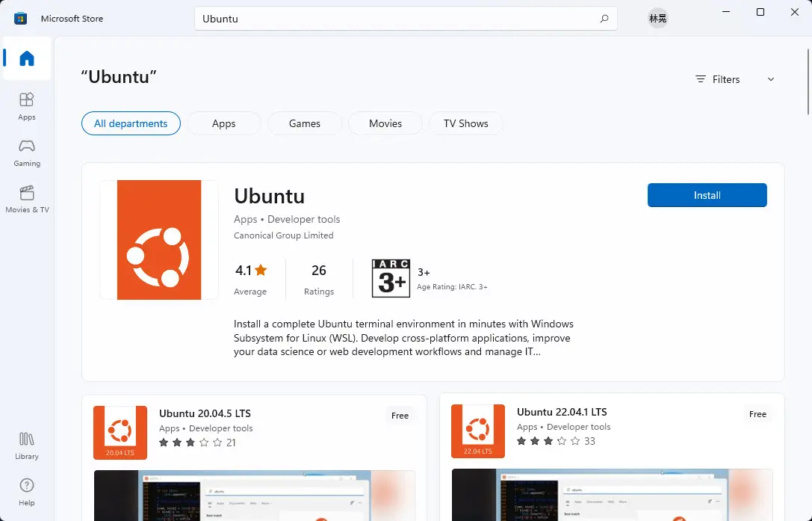Open the Library from the sidebar
812x521 pixels.
pyautogui.click(x=26, y=446)
